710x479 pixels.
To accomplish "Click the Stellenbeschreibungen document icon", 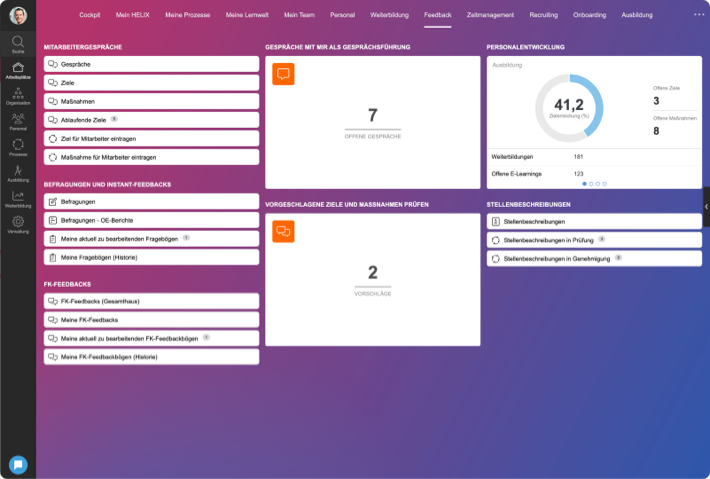I will click(x=495, y=221).
